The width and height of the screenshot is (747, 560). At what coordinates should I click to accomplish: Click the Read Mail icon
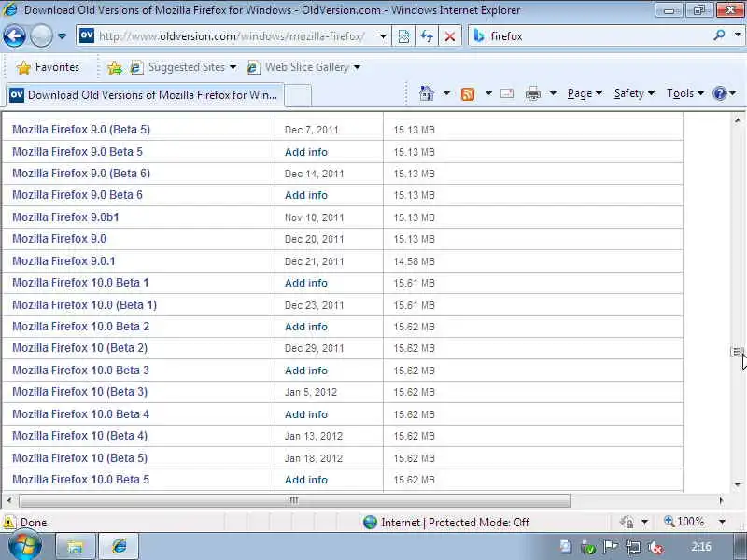[x=507, y=93]
